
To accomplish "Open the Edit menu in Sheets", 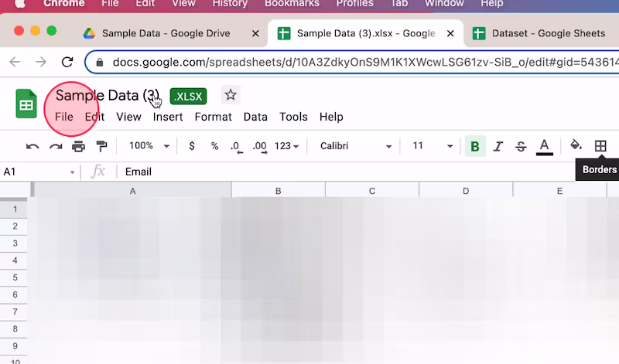I will [x=94, y=117].
